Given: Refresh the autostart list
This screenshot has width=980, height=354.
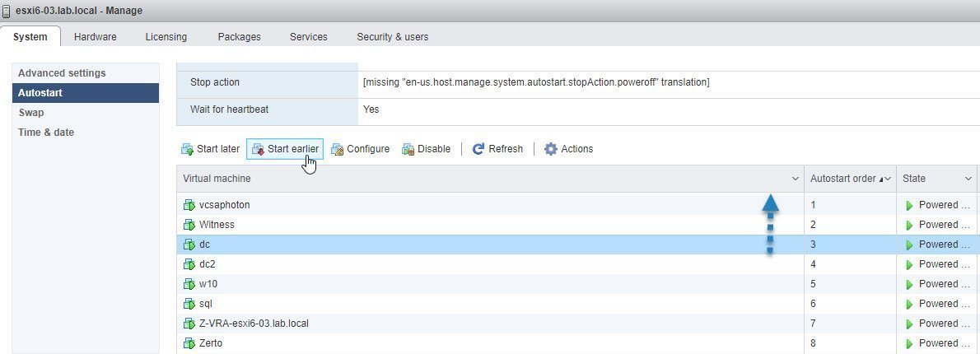Looking at the screenshot, I should pos(497,149).
